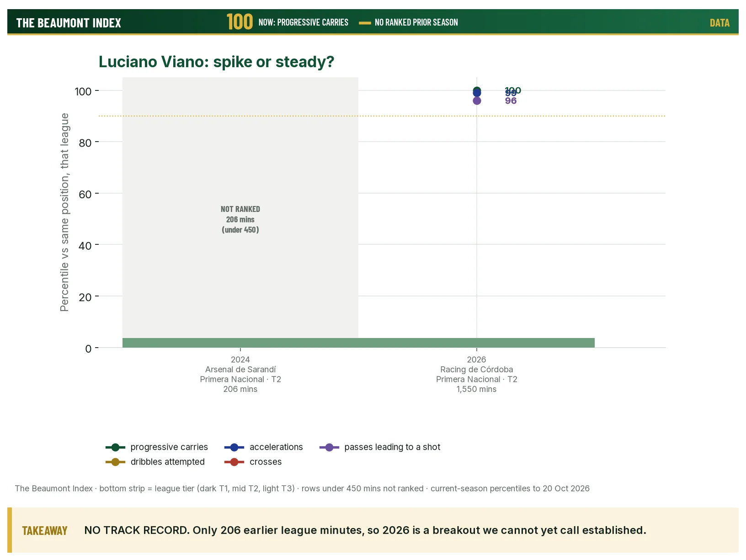
Task: Click the y-axis 40 tick label
Action: pos(85,246)
